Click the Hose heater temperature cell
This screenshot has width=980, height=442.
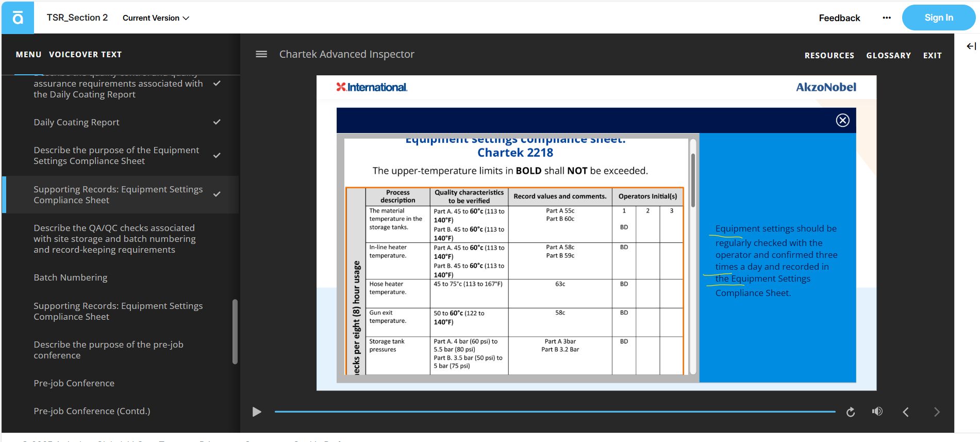pyautogui.click(x=397, y=293)
